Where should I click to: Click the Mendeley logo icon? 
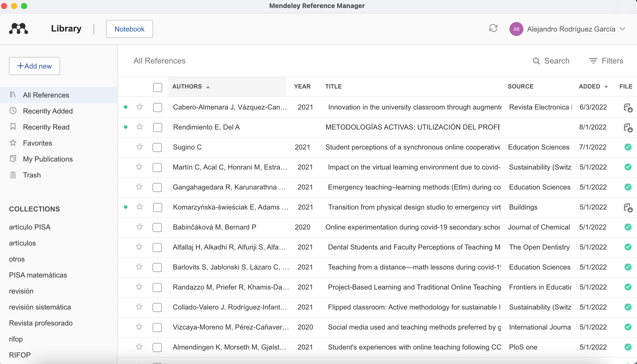click(x=19, y=28)
